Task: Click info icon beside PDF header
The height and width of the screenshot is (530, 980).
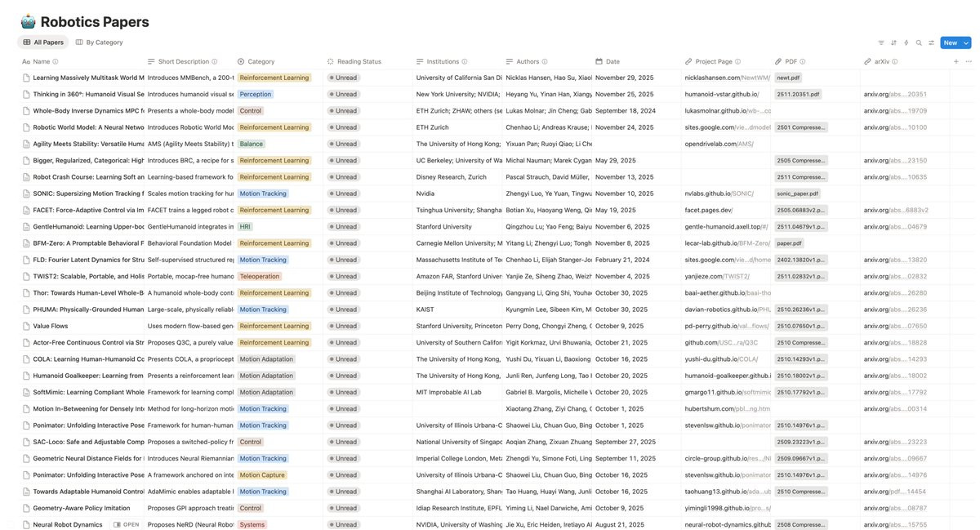Action: [x=803, y=61]
